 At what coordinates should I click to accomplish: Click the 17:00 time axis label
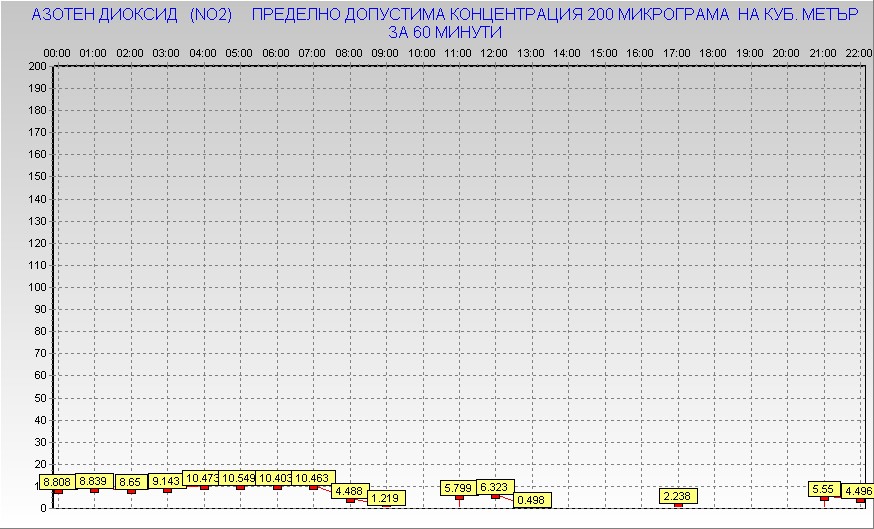tap(676, 52)
